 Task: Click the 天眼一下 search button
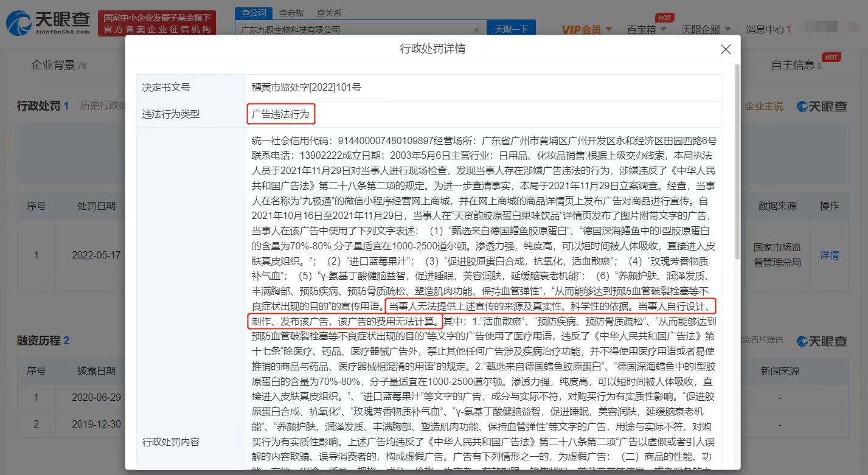click(x=511, y=29)
